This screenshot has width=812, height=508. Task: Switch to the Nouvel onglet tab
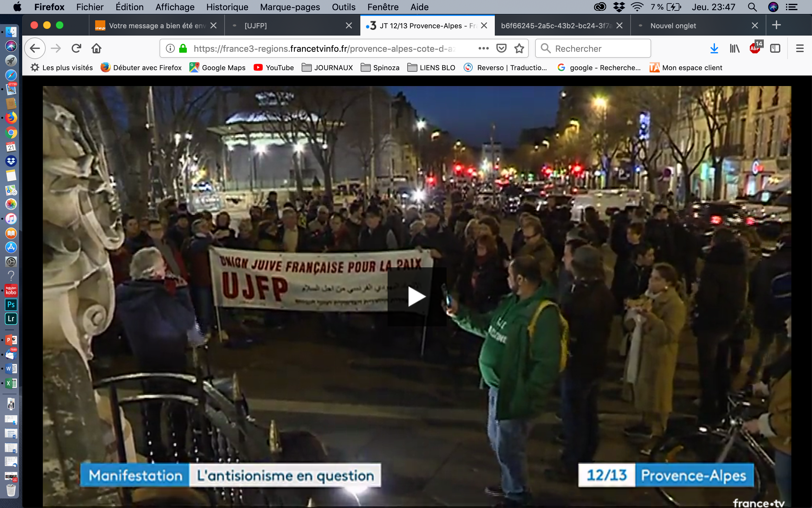pos(698,25)
